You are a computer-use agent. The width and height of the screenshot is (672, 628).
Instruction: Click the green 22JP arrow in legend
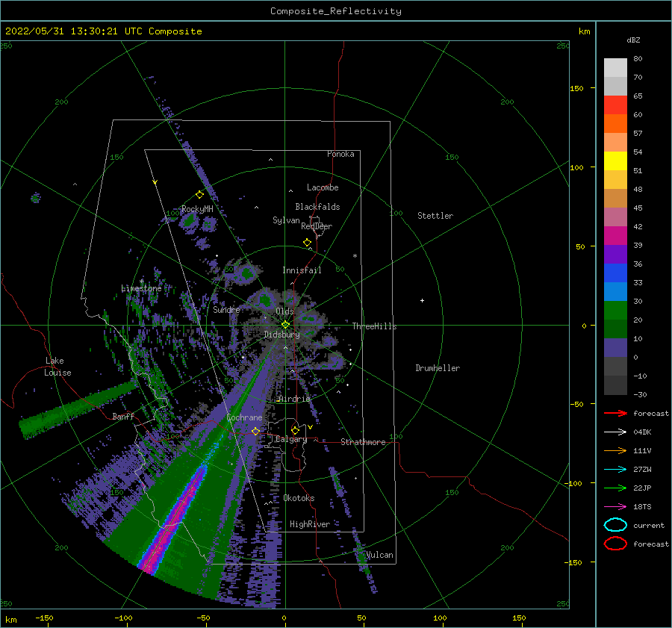point(615,488)
